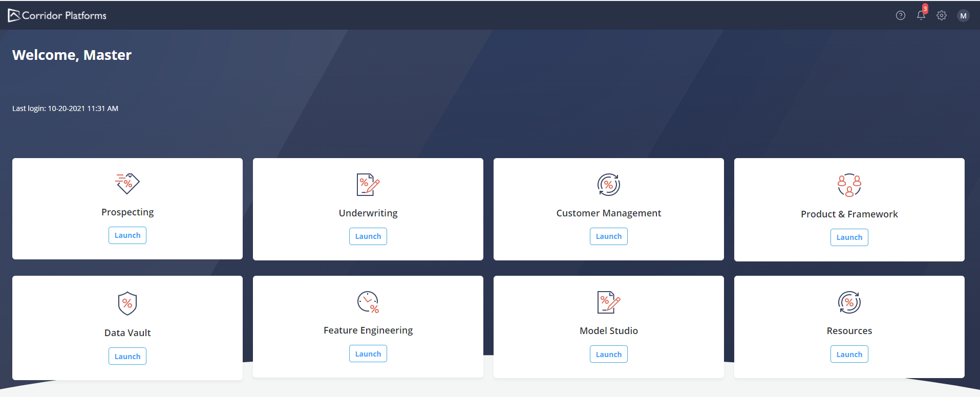The image size is (980, 397).
Task: Click the Feature Engineering clock icon
Action: [x=368, y=302]
